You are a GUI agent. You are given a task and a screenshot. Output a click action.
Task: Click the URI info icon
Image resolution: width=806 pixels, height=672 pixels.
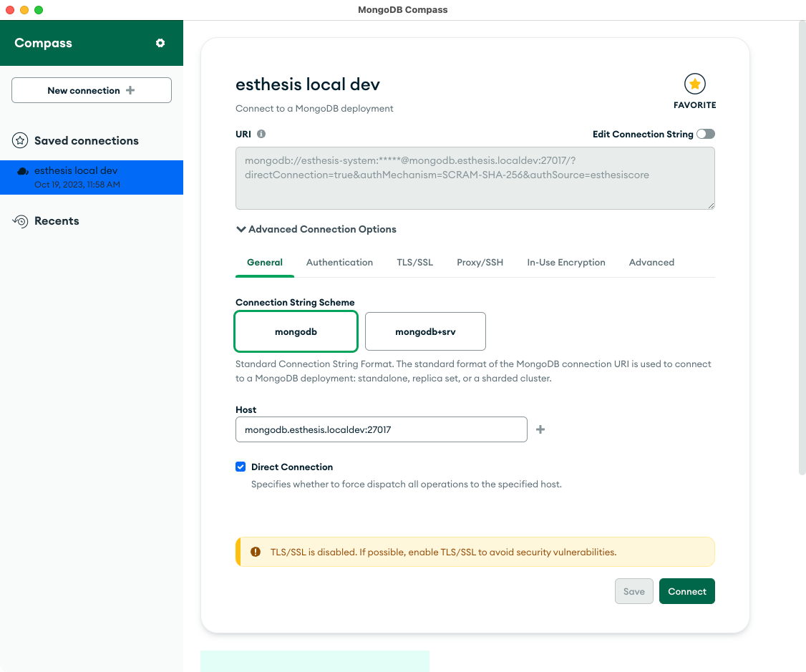point(261,134)
